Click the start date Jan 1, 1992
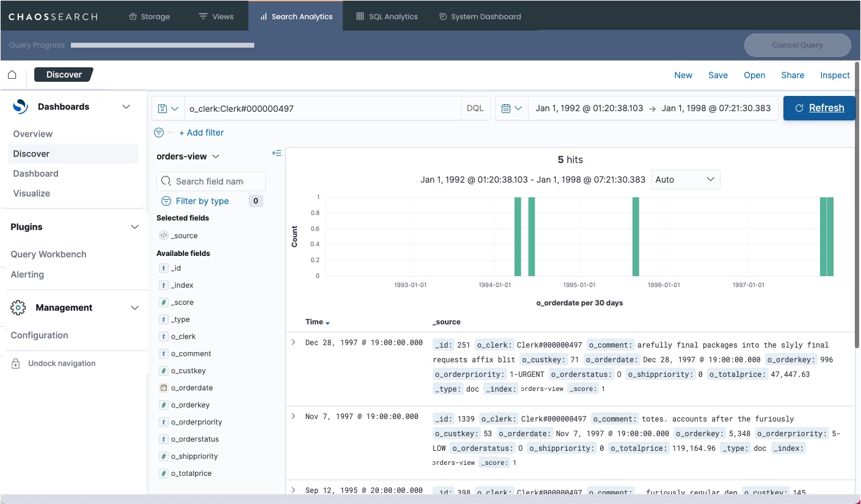Viewport: 861px width, 504px height. (x=589, y=108)
